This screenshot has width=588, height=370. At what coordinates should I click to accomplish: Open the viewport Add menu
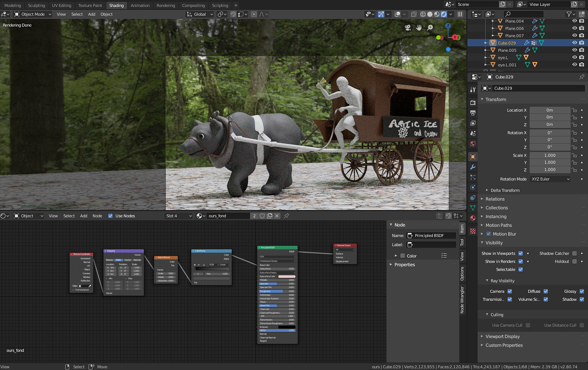[x=92, y=14]
